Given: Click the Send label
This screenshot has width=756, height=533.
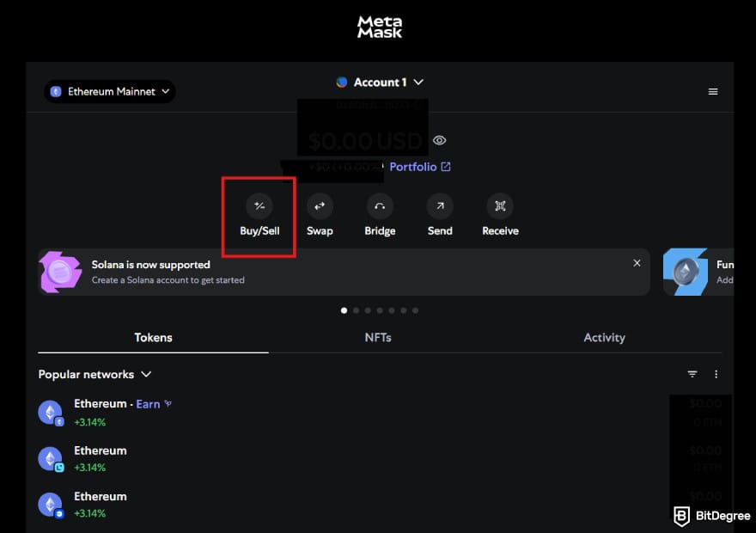Looking at the screenshot, I should pos(440,231).
